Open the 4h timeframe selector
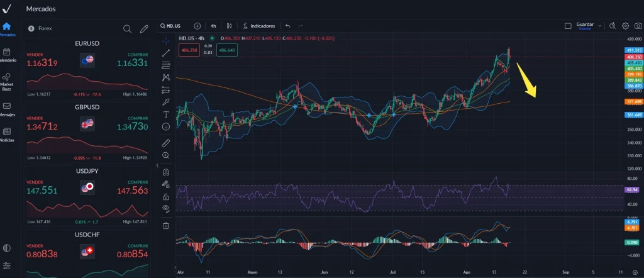This screenshot has width=644, height=278. pos(213,26)
